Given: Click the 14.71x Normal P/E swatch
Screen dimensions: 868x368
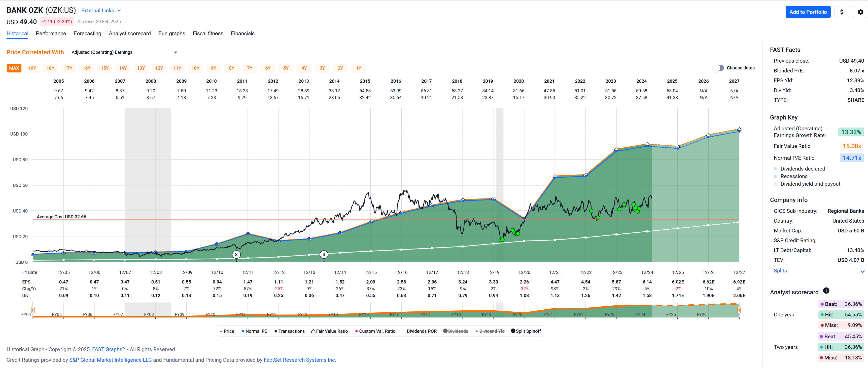Looking at the screenshot, I should point(851,158).
